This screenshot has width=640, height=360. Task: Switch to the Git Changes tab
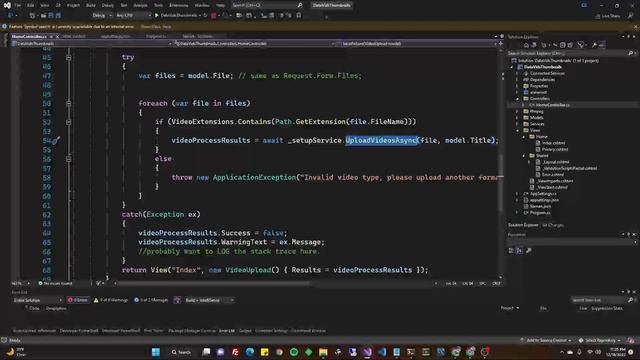(x=553, y=225)
